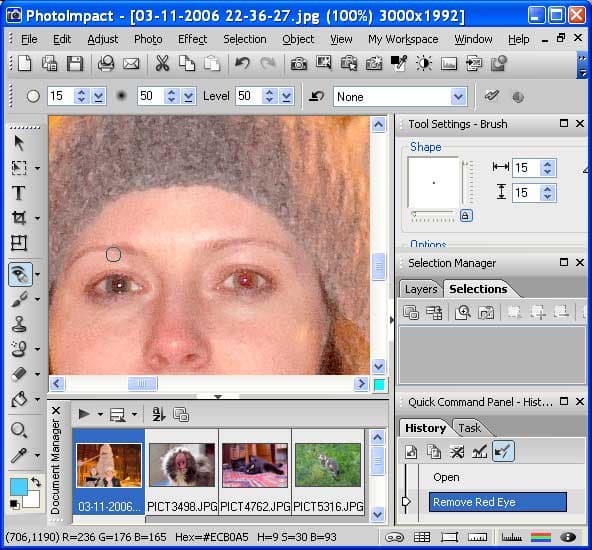Expand the Eraser tool flyout arrow

pos(37,374)
